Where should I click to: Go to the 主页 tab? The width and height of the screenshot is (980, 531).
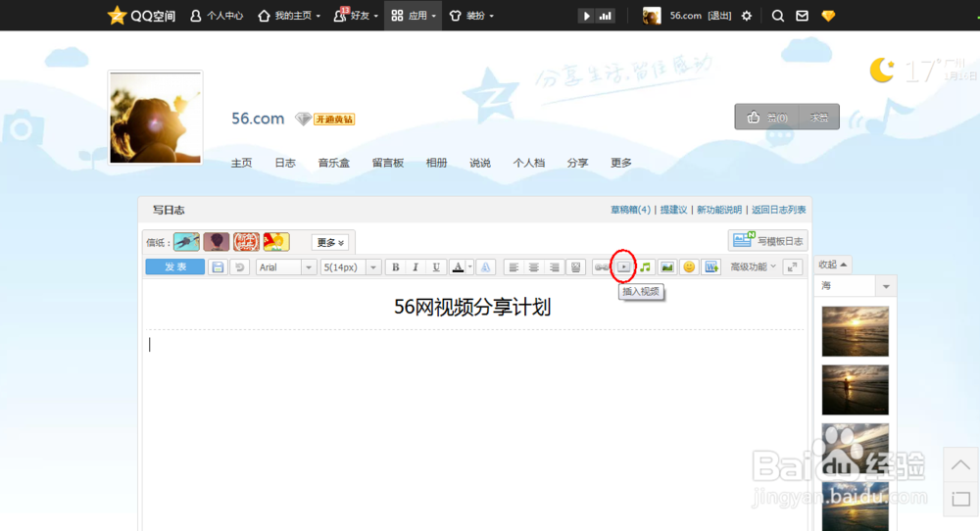tap(241, 163)
